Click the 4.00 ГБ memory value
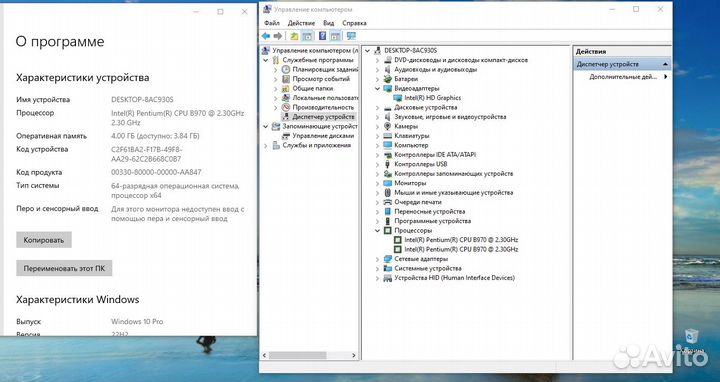Screen dimensions: 720x382 [155, 136]
